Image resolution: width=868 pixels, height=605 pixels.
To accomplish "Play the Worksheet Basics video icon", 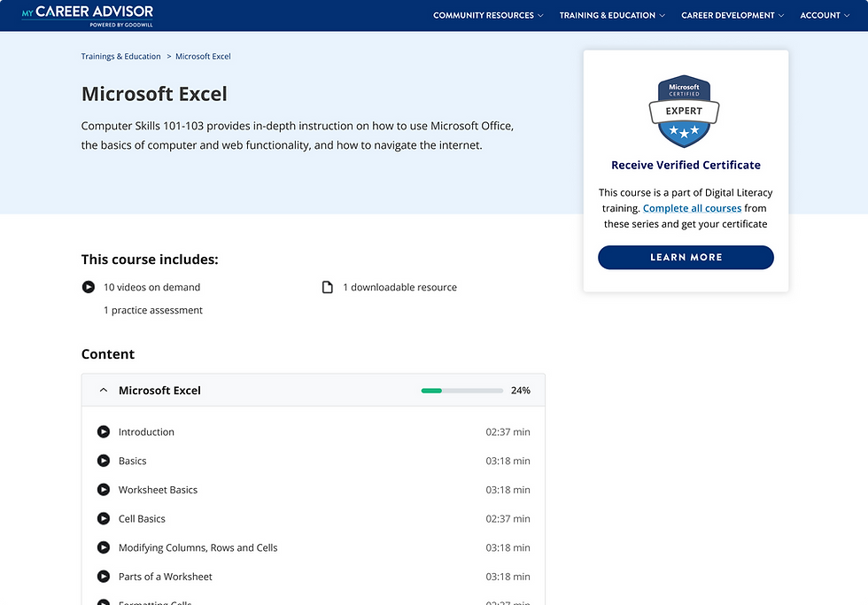I will pyautogui.click(x=104, y=489).
